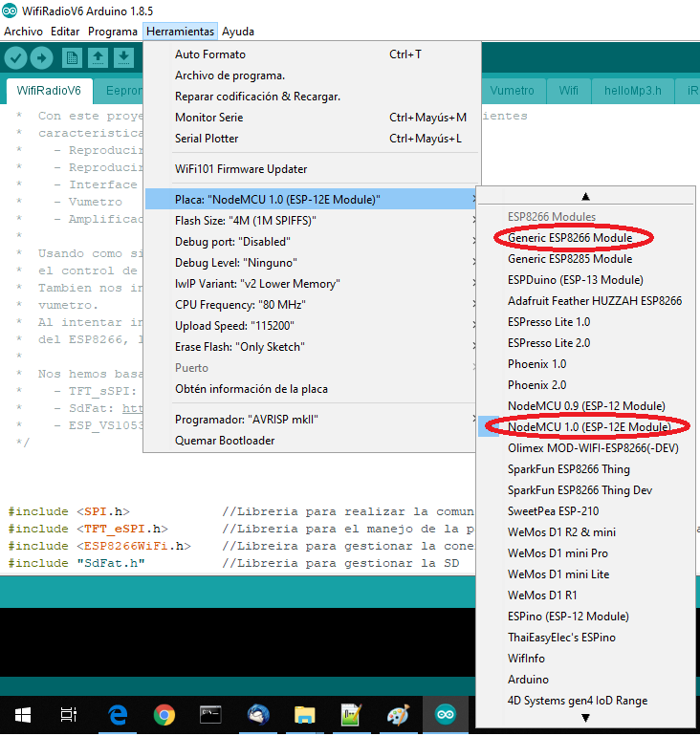Choose SweetPea ESP-210 board
Screen dimensions: 700x736
tap(585, 511)
